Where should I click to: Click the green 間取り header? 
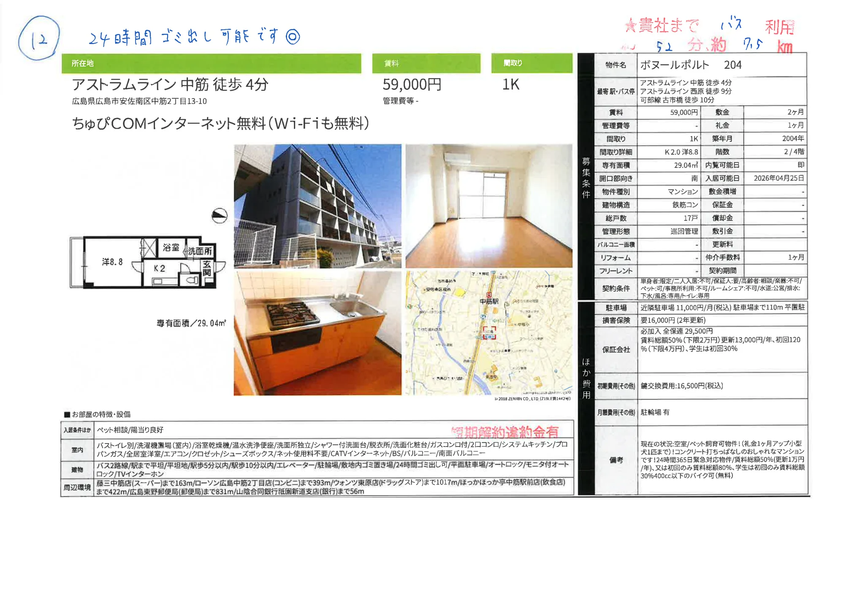pyautogui.click(x=531, y=63)
